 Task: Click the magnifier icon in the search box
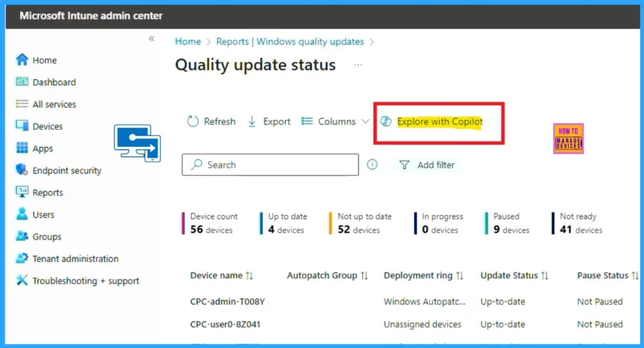(197, 165)
